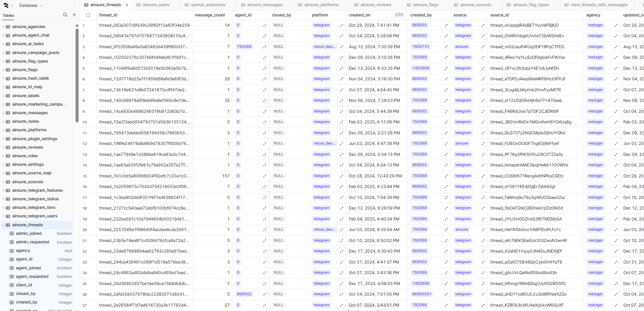Select the thread_083a307c6fa39c26f82f12e83f34e259 cell

(x=144, y=25)
